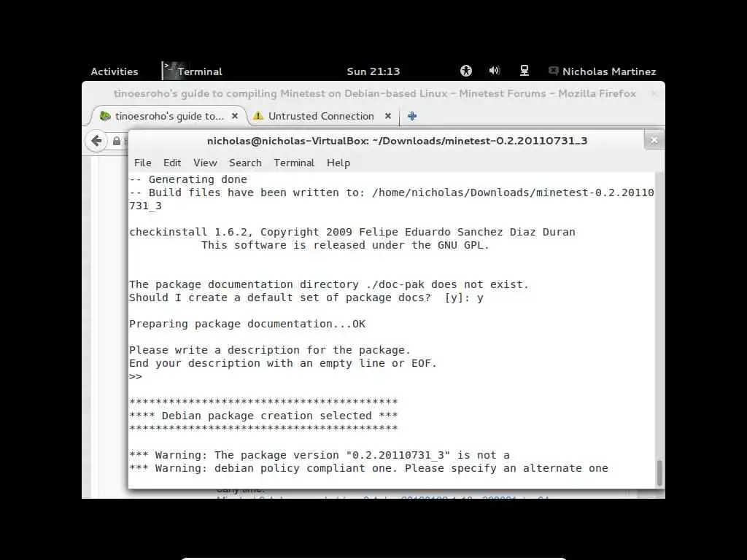The width and height of the screenshot is (747, 560).
Task: Close the tinoesroho's guide tab
Action: [234, 116]
